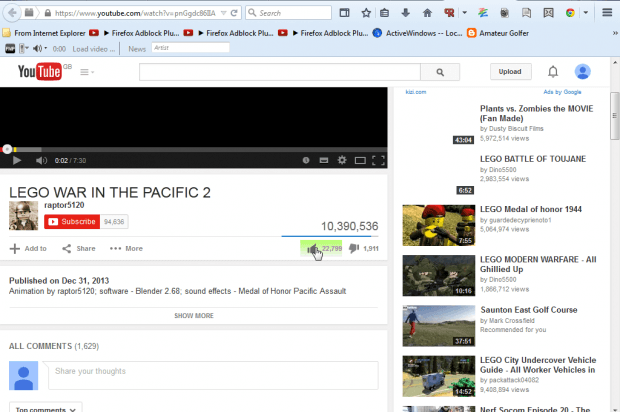The image size is (620, 412).
Task: Open dropdown beside the Chrome-colored icon
Action: point(586,13)
